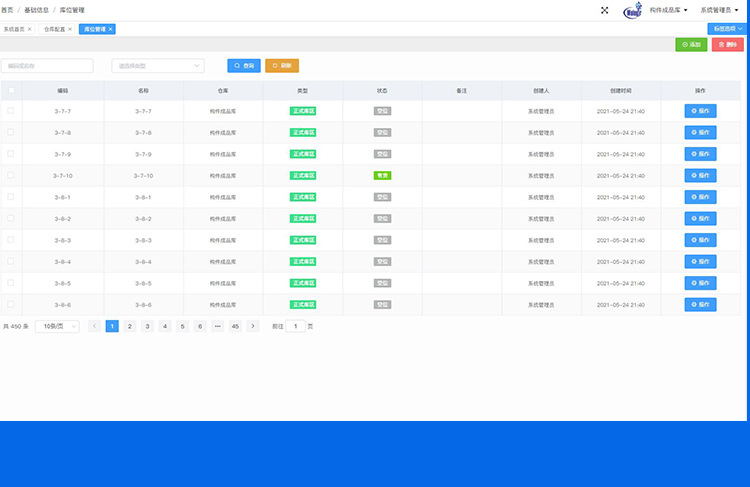Toggle the select-all checkbox in table header

(x=11, y=90)
